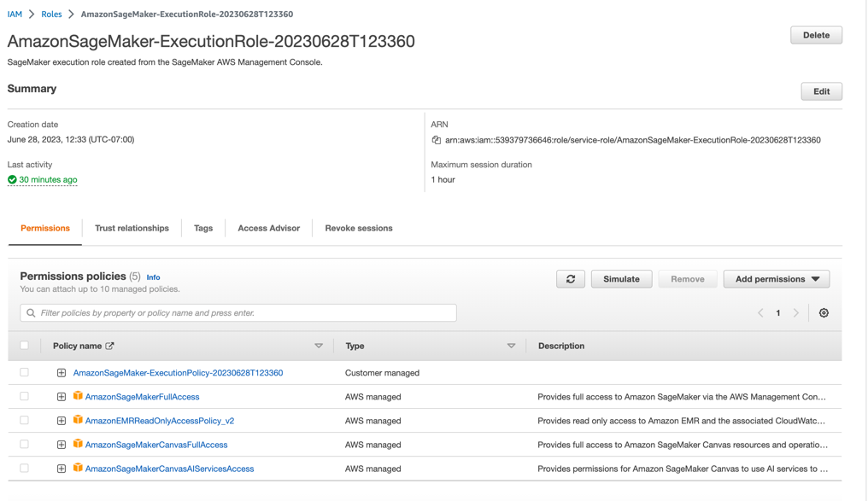
Task: Expand the AmazonSageMakerCanvasAIServicesAccess policy row
Action: pos(62,469)
